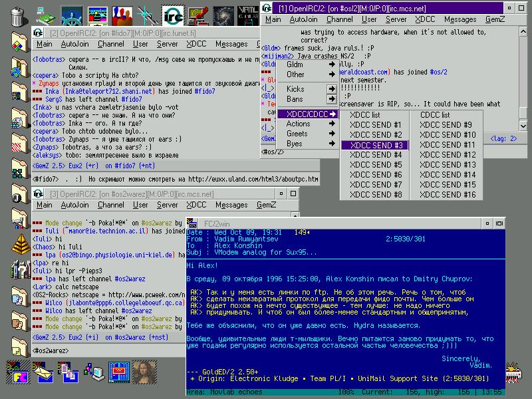Launch the FC file commander desktop icon
The image size is (532, 399).
click(x=18, y=372)
